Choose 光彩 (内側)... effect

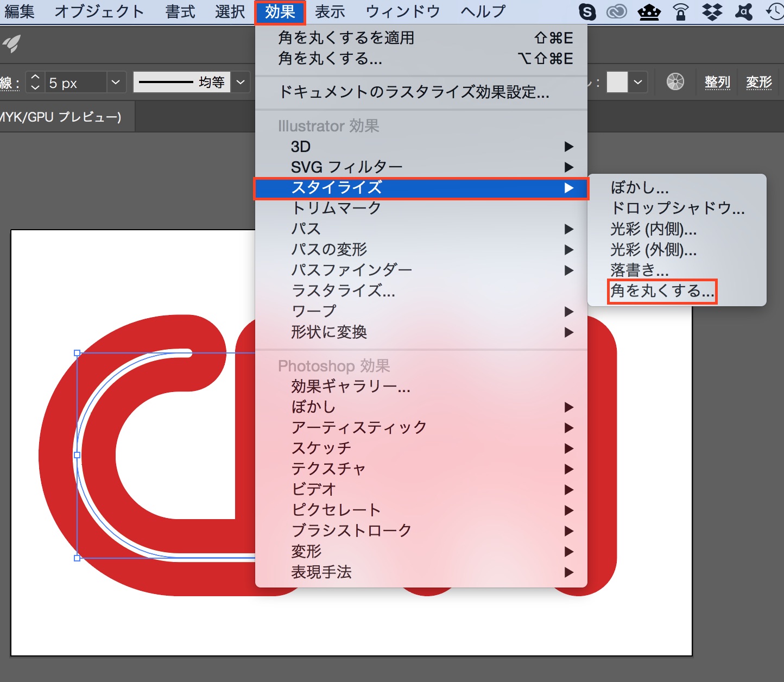[677, 229]
